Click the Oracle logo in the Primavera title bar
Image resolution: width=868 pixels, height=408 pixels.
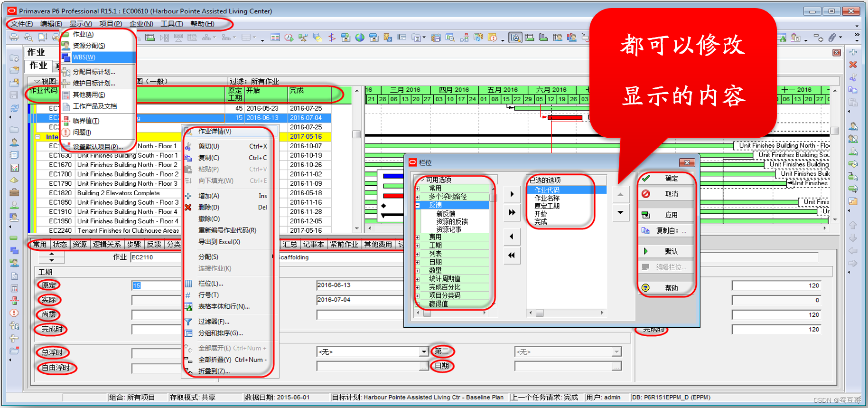point(12,10)
